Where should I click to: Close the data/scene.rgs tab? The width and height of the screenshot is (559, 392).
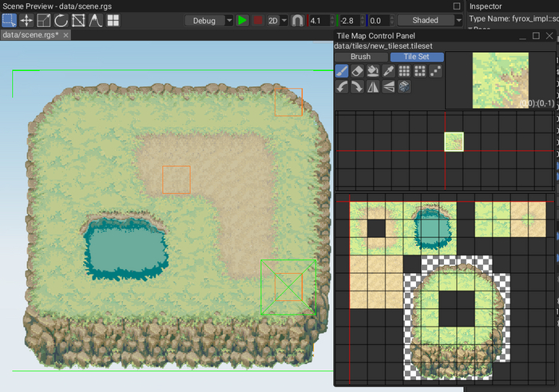(65, 35)
